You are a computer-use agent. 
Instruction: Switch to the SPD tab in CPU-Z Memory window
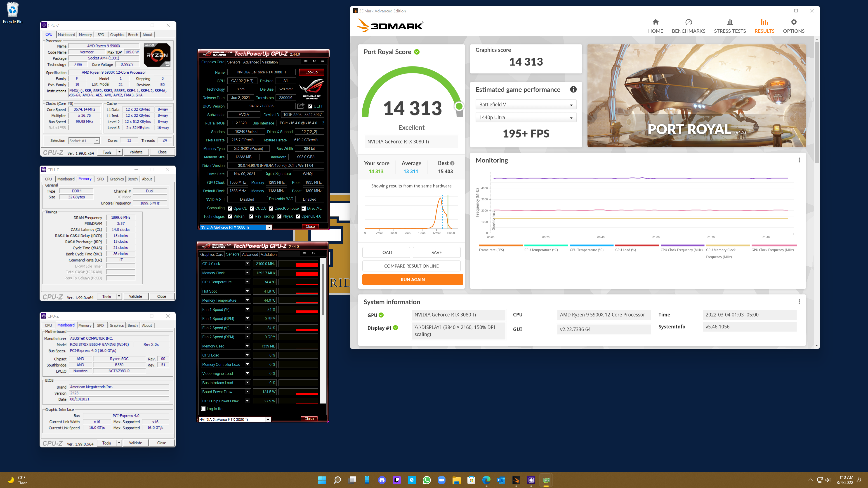(100, 179)
